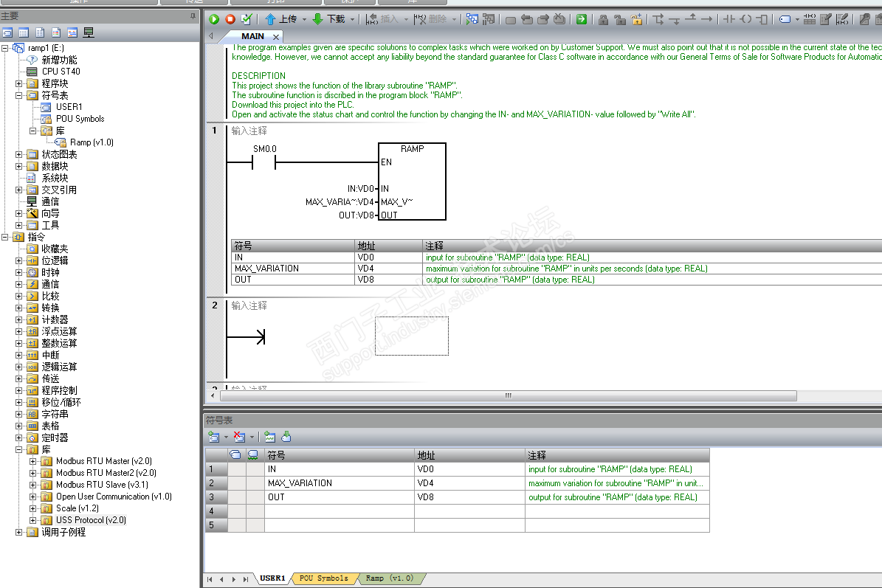Viewport: 882px width, 588px height.
Task: Expand the 向导 folder
Action: [19, 214]
